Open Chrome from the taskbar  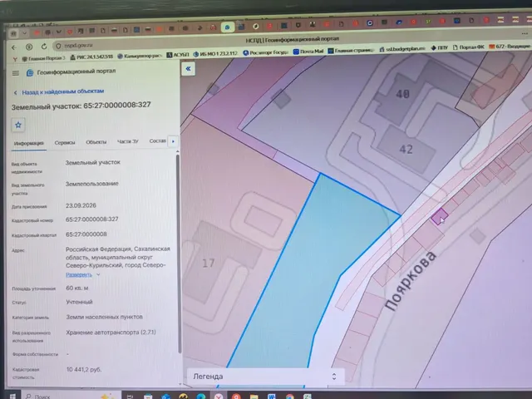[289, 397]
